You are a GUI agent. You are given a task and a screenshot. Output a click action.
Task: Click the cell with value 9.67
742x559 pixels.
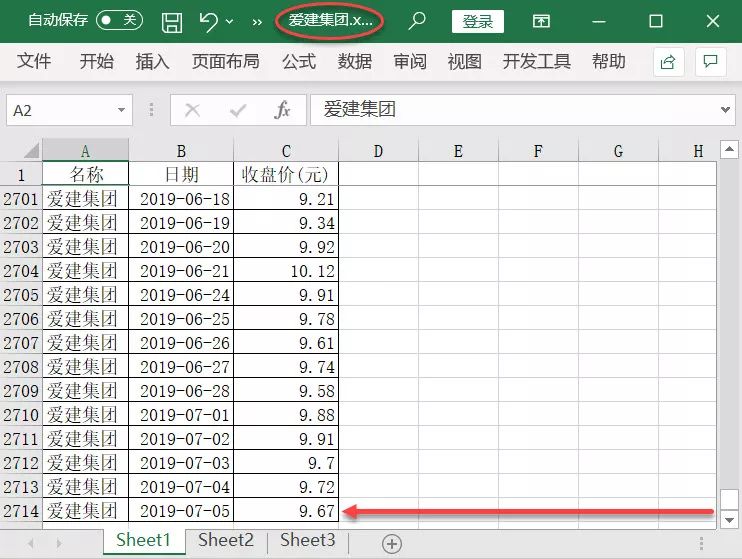pos(286,511)
